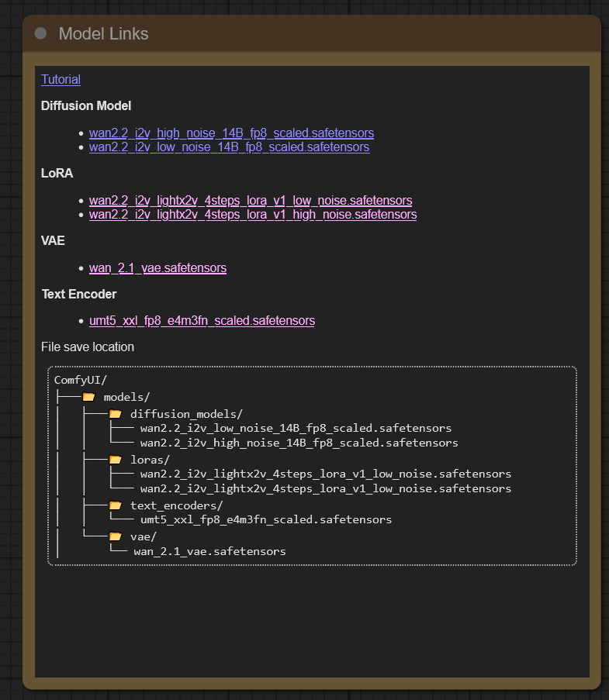This screenshot has width=609, height=700.
Task: Click the vae/ folder name
Action: [144, 536]
